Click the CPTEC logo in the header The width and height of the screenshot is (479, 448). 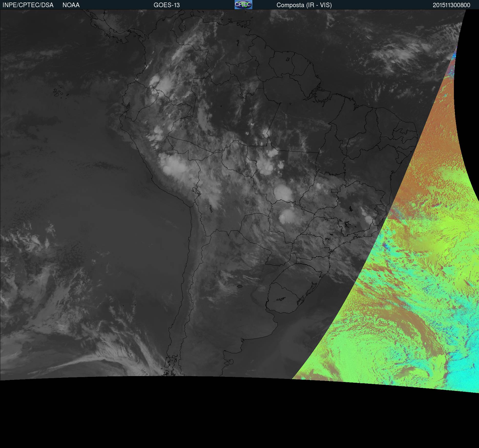click(x=243, y=5)
